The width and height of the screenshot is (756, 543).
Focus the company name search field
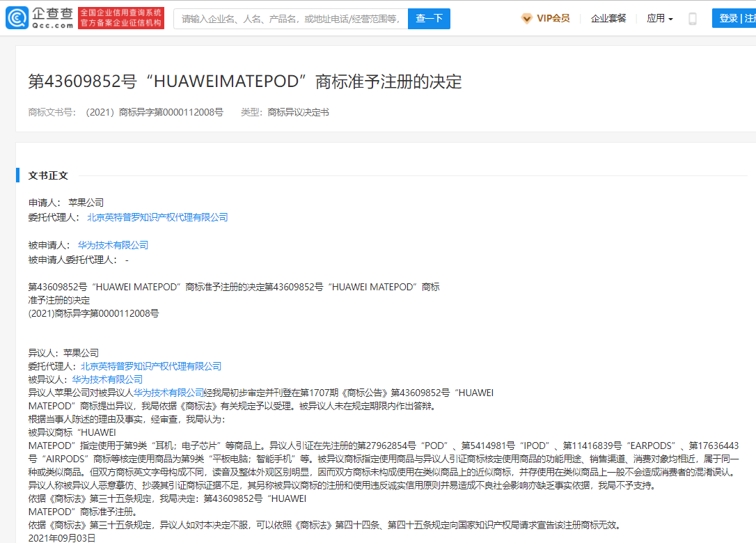291,18
